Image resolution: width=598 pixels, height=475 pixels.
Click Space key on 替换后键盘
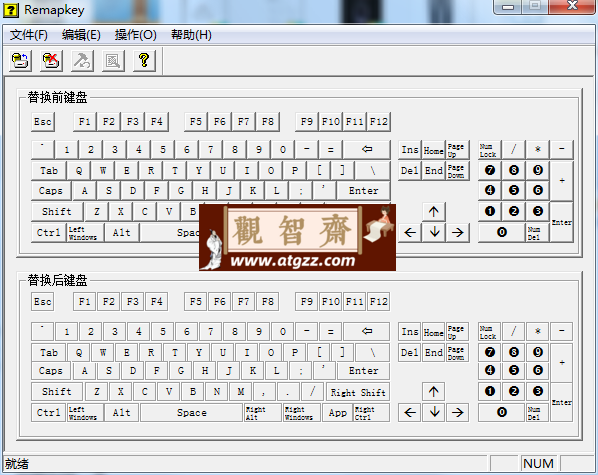(x=191, y=413)
